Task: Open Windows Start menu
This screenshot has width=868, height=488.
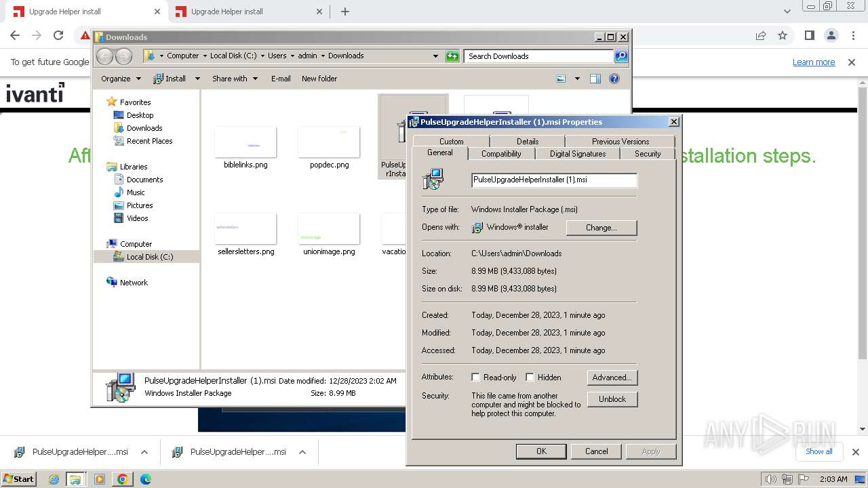Action: (19, 479)
